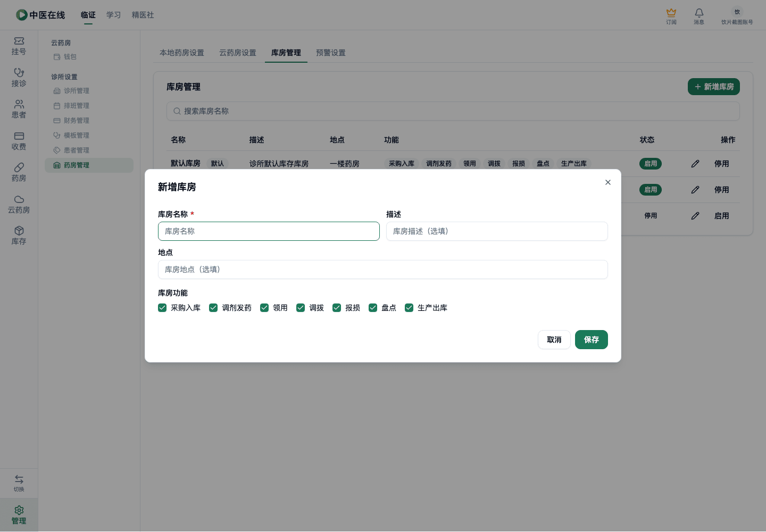The image size is (766, 532).
Task: Click the 订阅 crown subscription icon
Action: click(x=671, y=12)
